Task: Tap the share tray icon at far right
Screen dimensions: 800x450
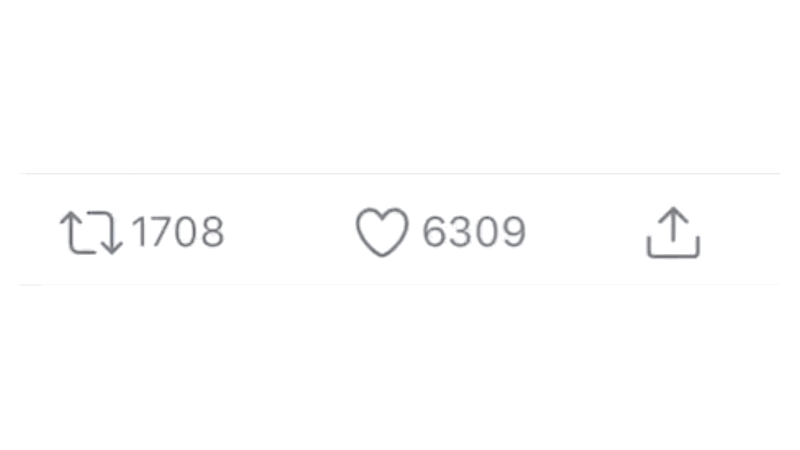Action: 673,232
